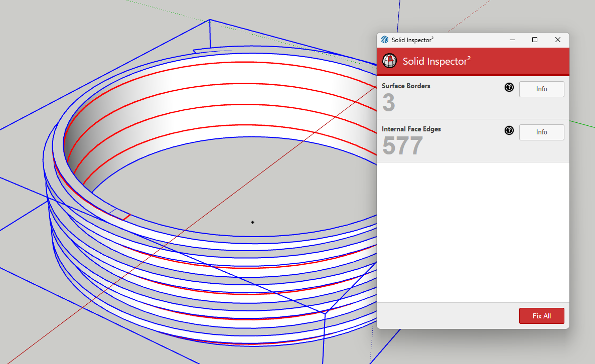
Task: Select the Internal Face Edges label
Action: (x=411, y=129)
